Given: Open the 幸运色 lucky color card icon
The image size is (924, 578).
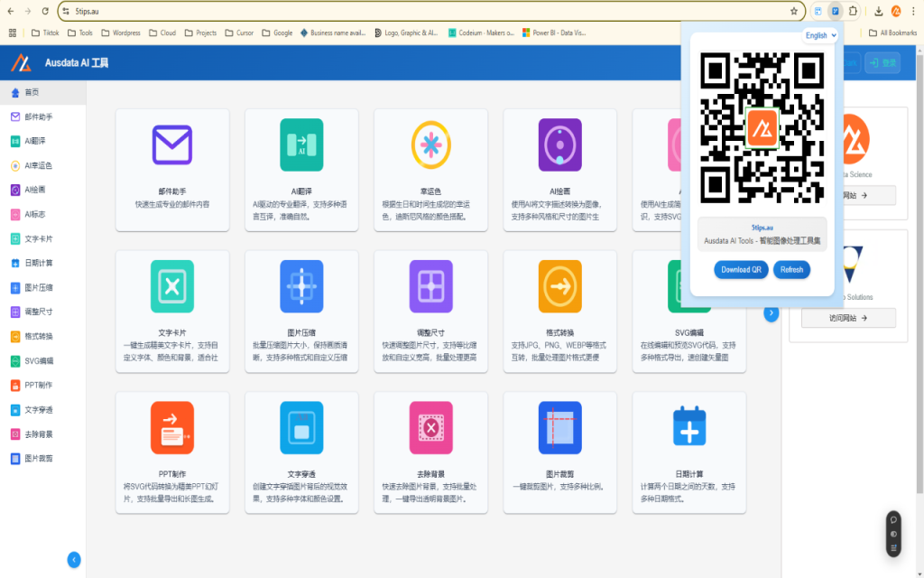Looking at the screenshot, I should [430, 144].
